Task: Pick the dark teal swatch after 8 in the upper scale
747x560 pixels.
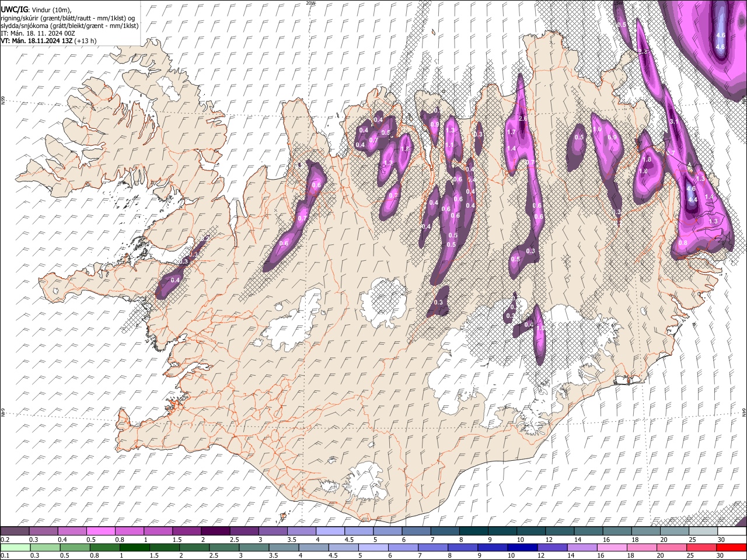Action: tap(474, 531)
